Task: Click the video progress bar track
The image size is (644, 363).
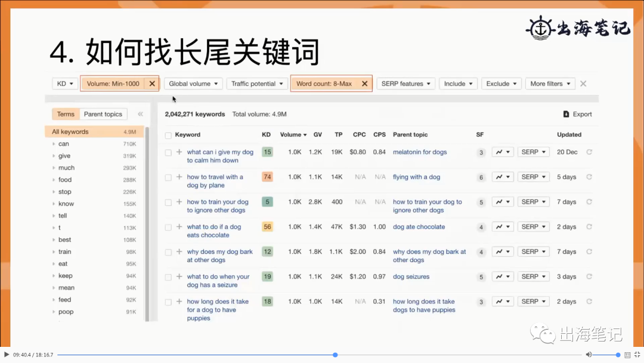Action: [x=319, y=355]
